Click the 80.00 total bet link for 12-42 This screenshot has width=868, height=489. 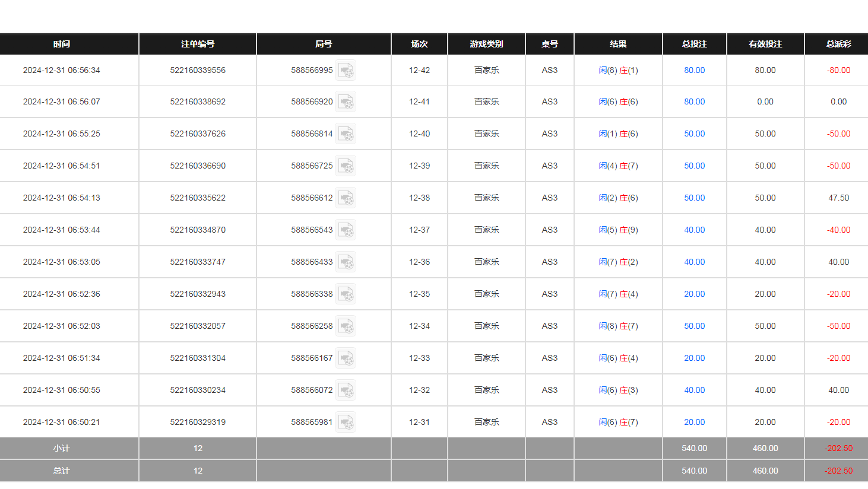[694, 70]
